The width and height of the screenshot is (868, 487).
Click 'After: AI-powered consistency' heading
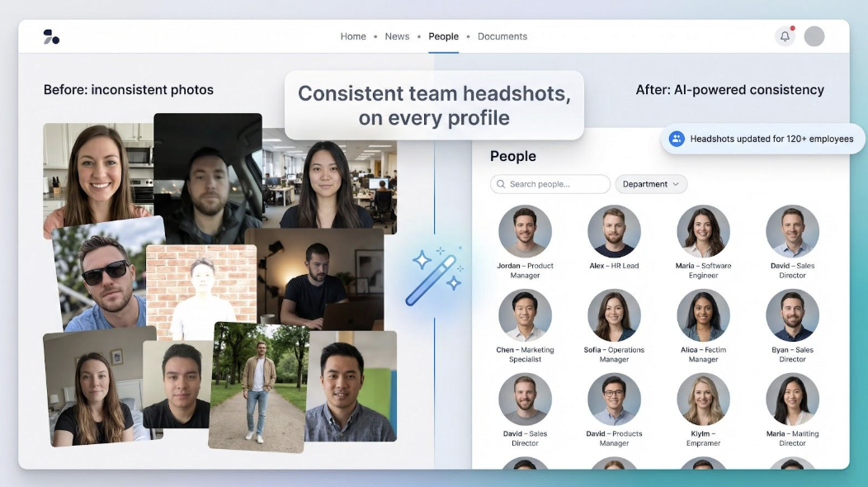[x=729, y=90]
